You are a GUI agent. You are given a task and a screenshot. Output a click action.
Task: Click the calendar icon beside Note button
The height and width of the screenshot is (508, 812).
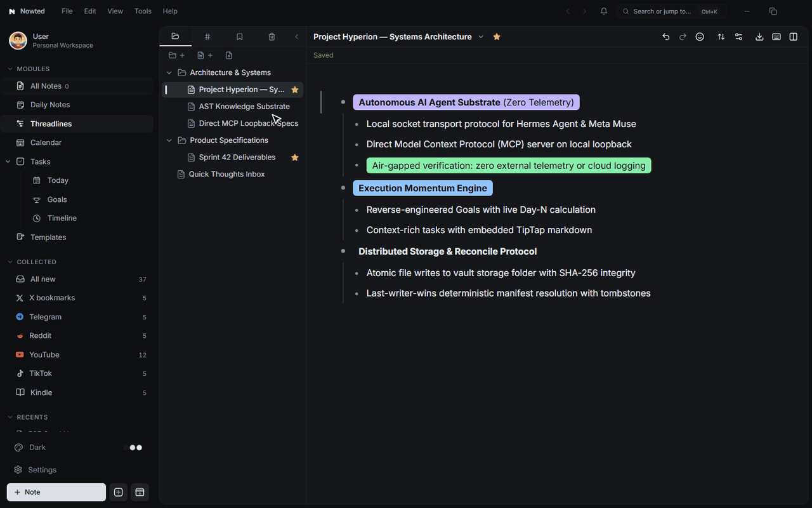coord(140,492)
